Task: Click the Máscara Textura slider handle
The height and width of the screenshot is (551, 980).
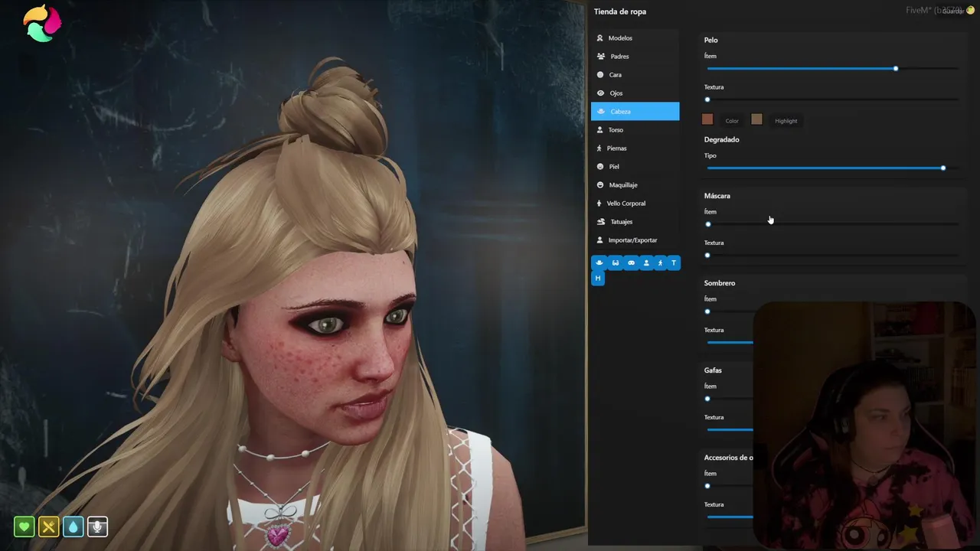Action: pos(707,256)
